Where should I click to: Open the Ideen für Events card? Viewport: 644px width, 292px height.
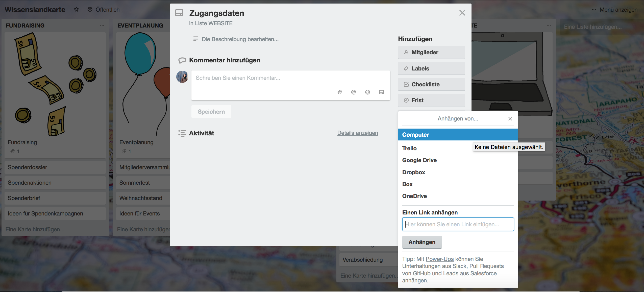(x=143, y=213)
